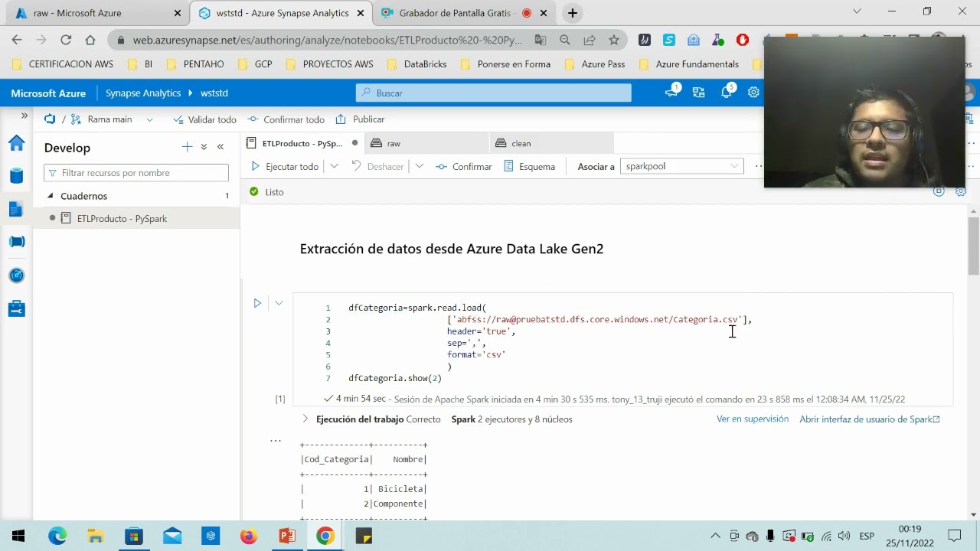Click the Filtrar recursos por nombre field

[136, 173]
